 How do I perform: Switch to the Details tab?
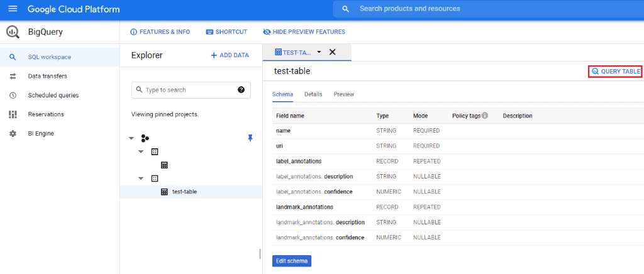click(x=313, y=94)
